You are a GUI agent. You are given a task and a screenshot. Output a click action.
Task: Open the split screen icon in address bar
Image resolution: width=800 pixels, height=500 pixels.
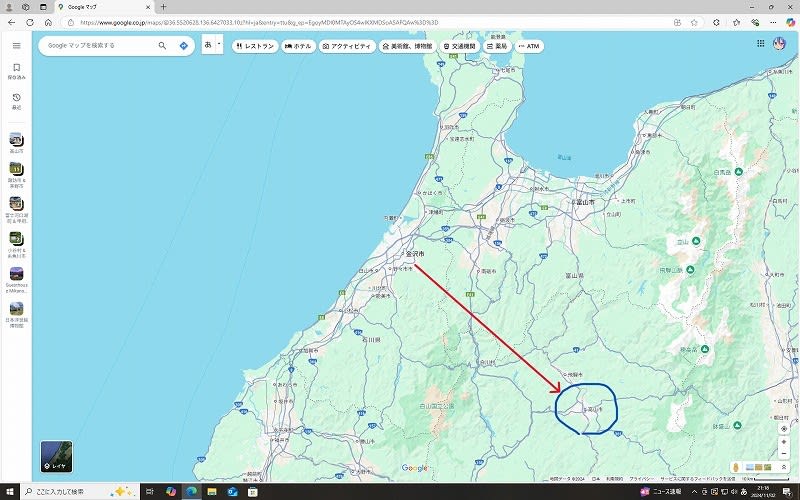point(677,22)
